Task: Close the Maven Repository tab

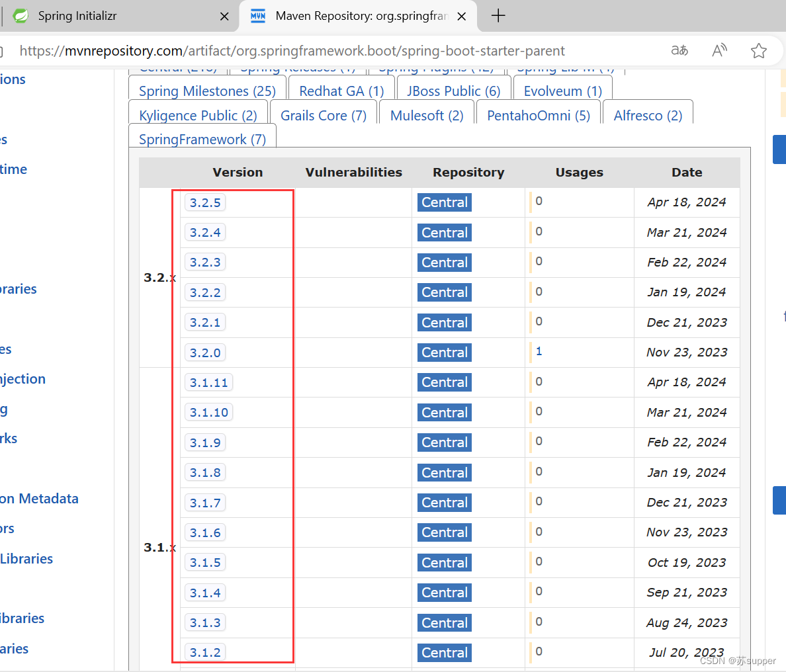Action: [x=462, y=17]
